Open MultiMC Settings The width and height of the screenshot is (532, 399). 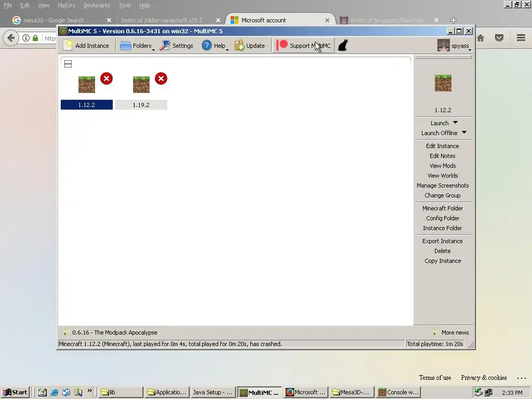pos(177,46)
